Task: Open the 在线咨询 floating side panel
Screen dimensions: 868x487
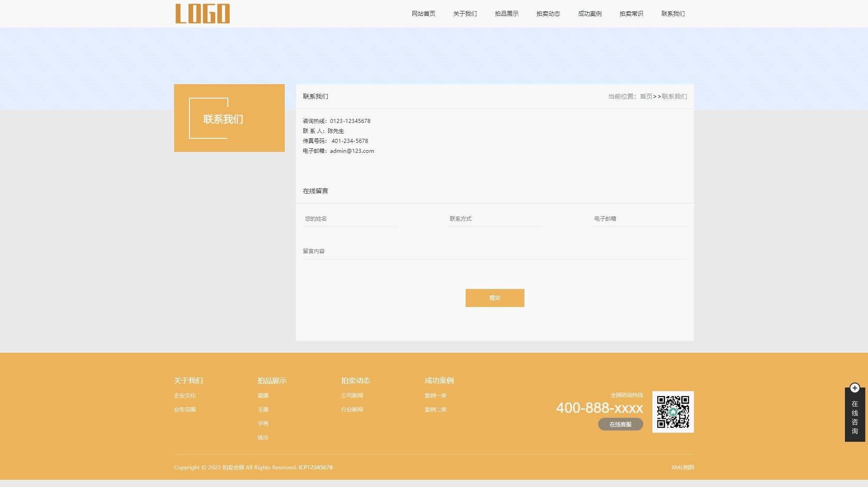Action: 854,417
